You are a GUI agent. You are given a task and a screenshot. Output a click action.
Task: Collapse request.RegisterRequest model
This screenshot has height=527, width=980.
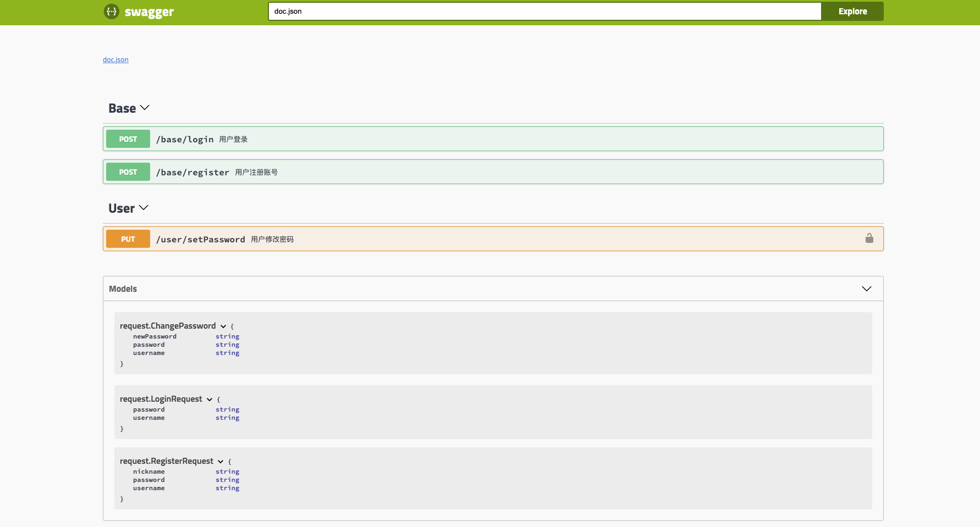pyautogui.click(x=221, y=462)
